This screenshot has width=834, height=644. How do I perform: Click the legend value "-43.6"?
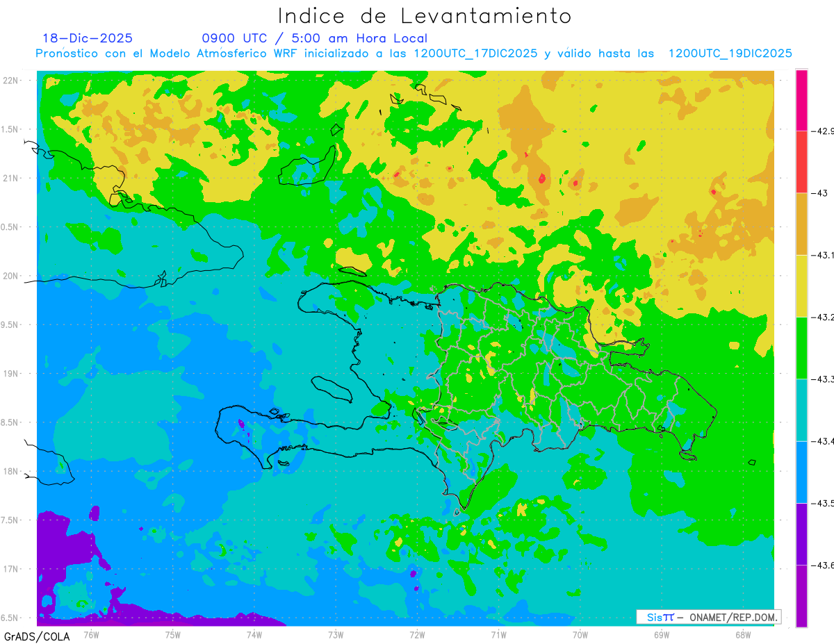point(824,565)
